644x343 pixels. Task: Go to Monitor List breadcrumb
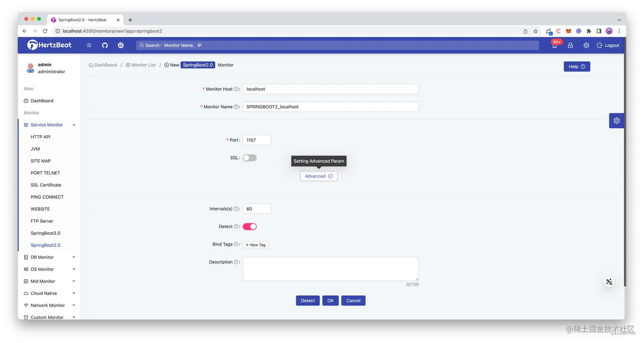pos(141,65)
